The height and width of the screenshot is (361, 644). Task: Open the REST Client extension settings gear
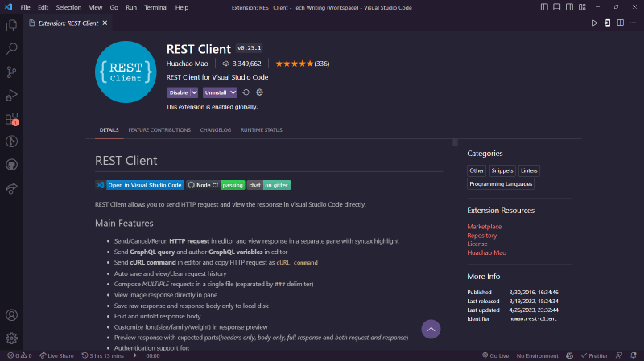[x=259, y=92]
